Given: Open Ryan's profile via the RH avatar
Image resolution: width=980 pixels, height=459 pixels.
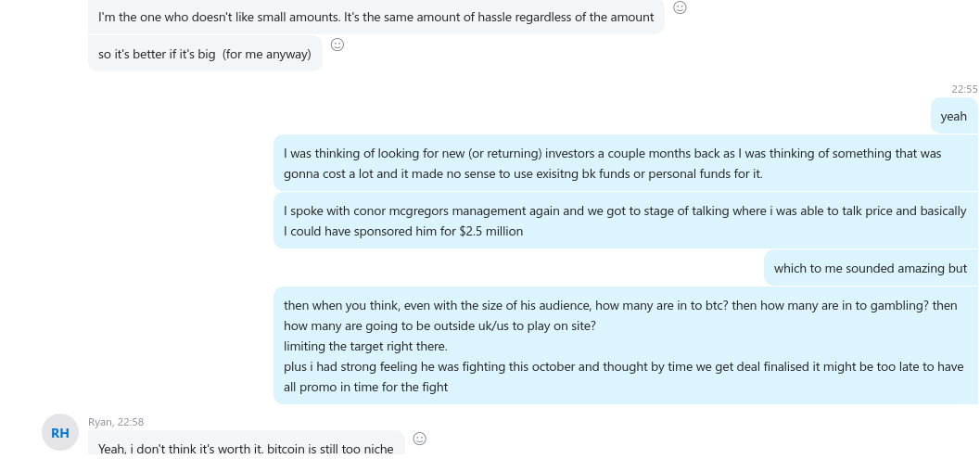Looking at the screenshot, I should pyautogui.click(x=60, y=433).
